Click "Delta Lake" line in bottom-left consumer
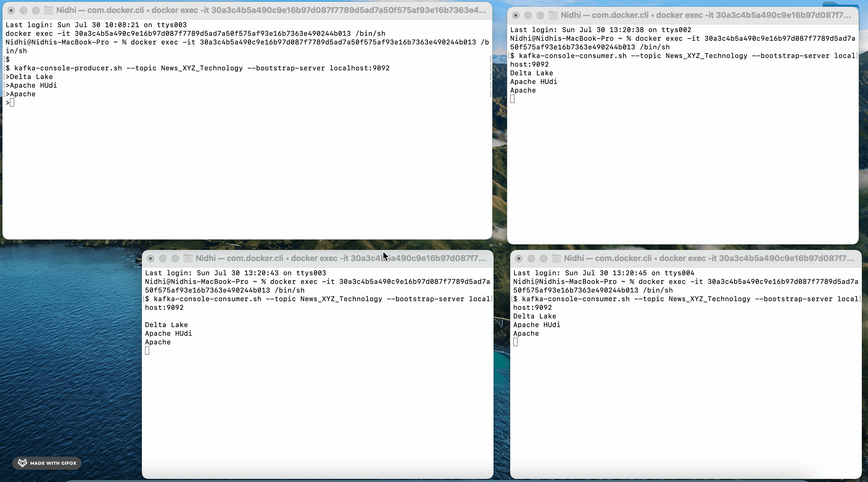868x482 pixels. click(x=166, y=325)
